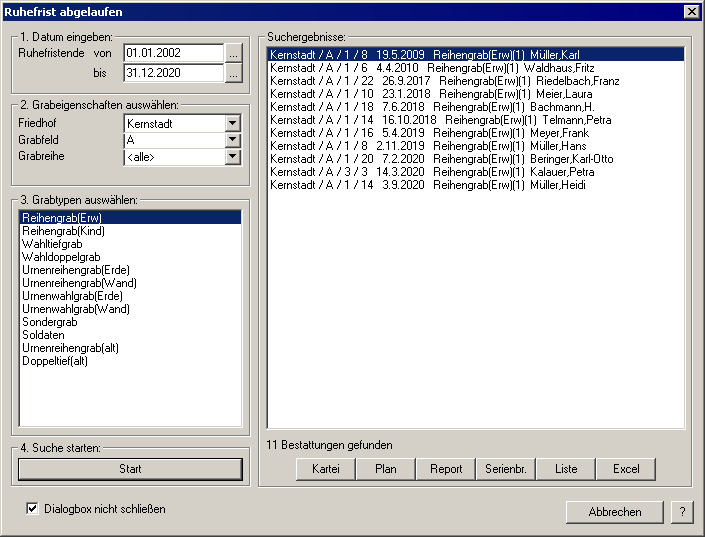This screenshot has width=705, height=537.
Task: Open date picker for 'bis' date
Action: (233, 73)
